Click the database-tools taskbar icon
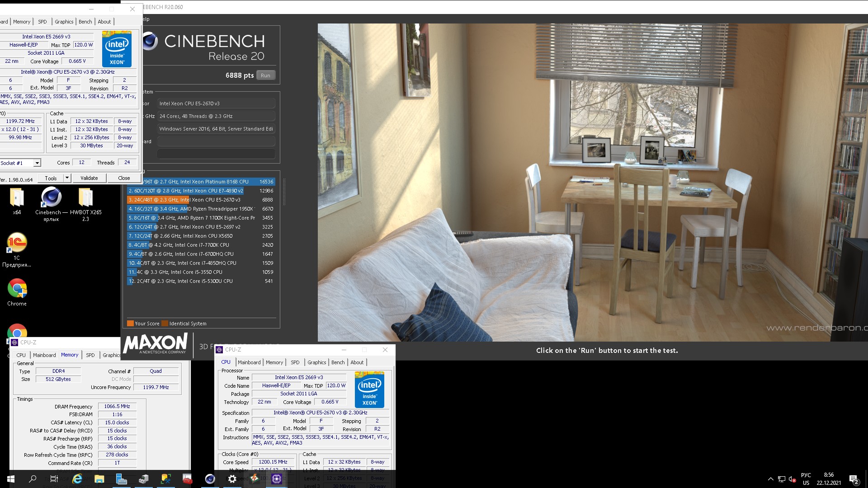 166,479
